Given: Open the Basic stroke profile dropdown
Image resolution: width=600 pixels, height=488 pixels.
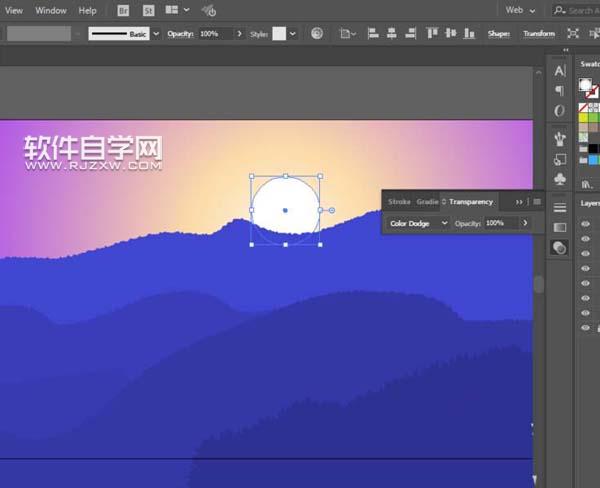Looking at the screenshot, I should pos(156,34).
